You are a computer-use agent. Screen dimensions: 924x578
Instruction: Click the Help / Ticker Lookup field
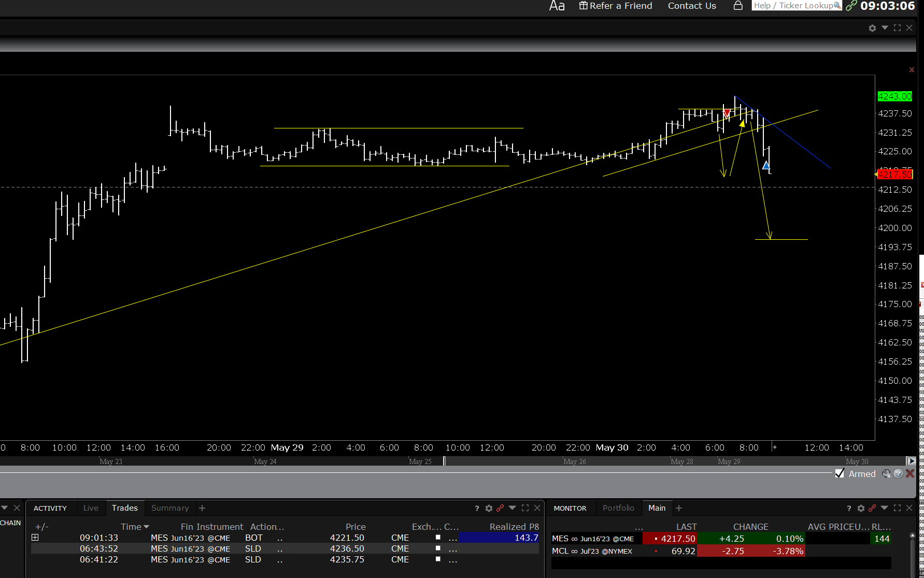[x=797, y=5]
